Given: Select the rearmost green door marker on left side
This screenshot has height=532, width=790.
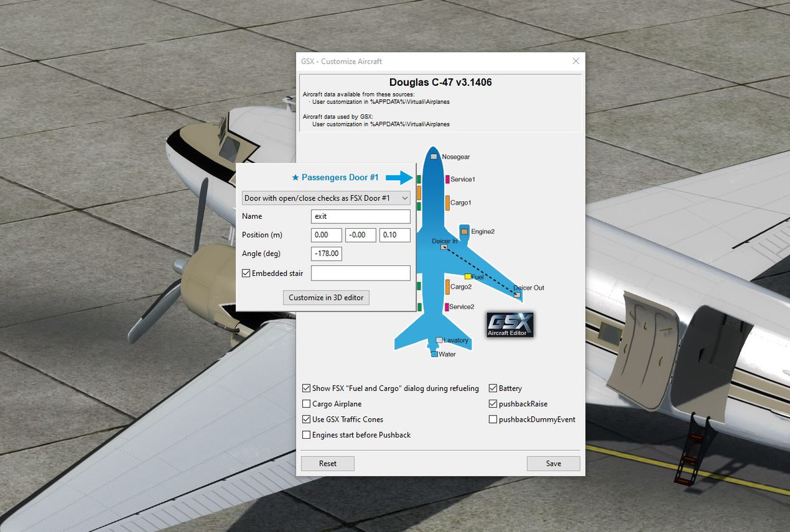Looking at the screenshot, I should 419,307.
